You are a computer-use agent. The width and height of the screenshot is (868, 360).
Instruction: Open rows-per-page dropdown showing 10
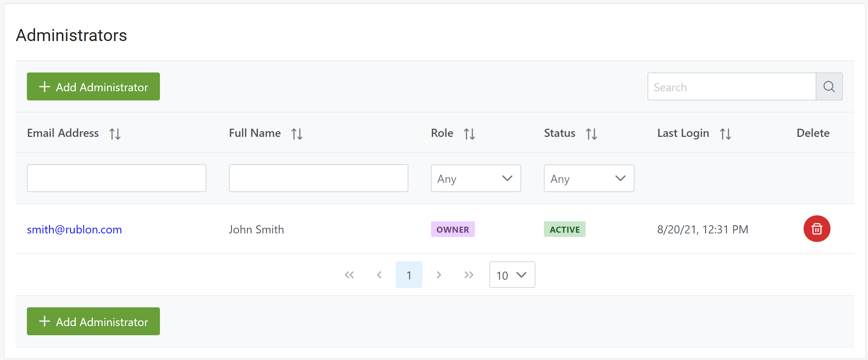(x=512, y=275)
